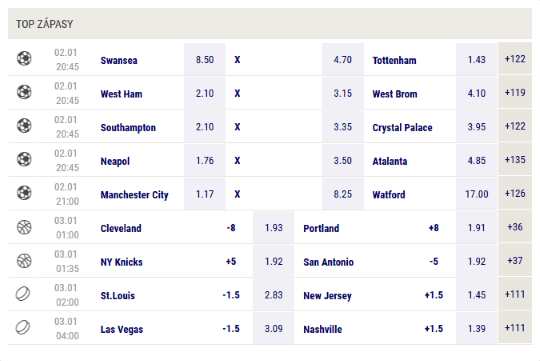This screenshot has width=540, height=361.
Task: Click the soccer icon on Manchester City row
Action: click(24, 193)
